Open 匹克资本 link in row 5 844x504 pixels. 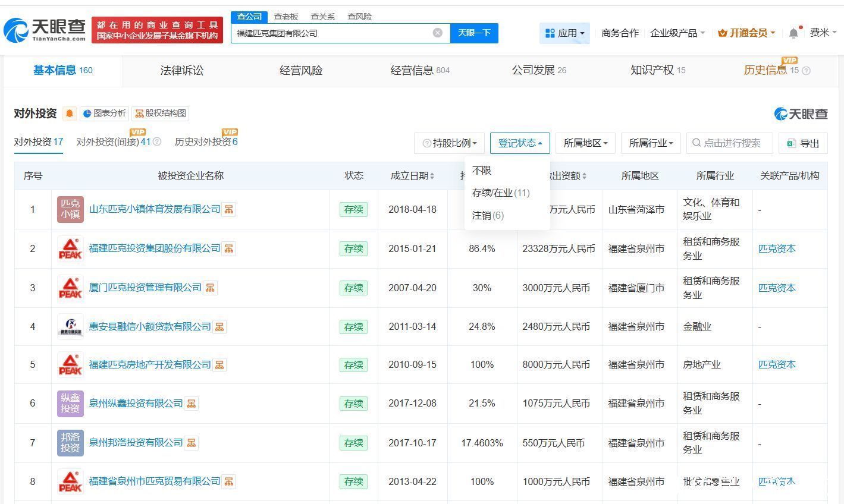(x=777, y=365)
